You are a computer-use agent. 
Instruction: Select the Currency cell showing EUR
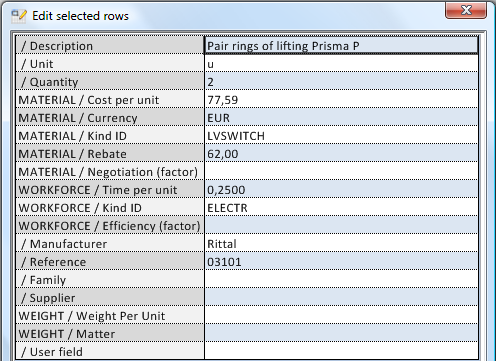[341, 117]
